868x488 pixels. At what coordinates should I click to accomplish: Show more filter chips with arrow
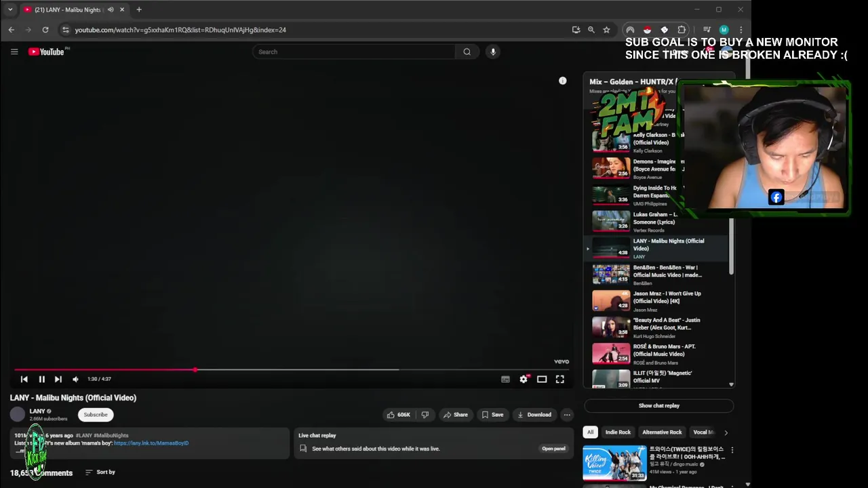pyautogui.click(x=726, y=432)
